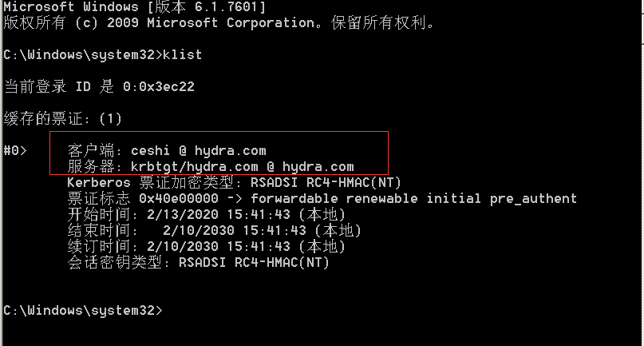Click the initial flag word
The height and width of the screenshot is (346, 644).
click(453, 199)
